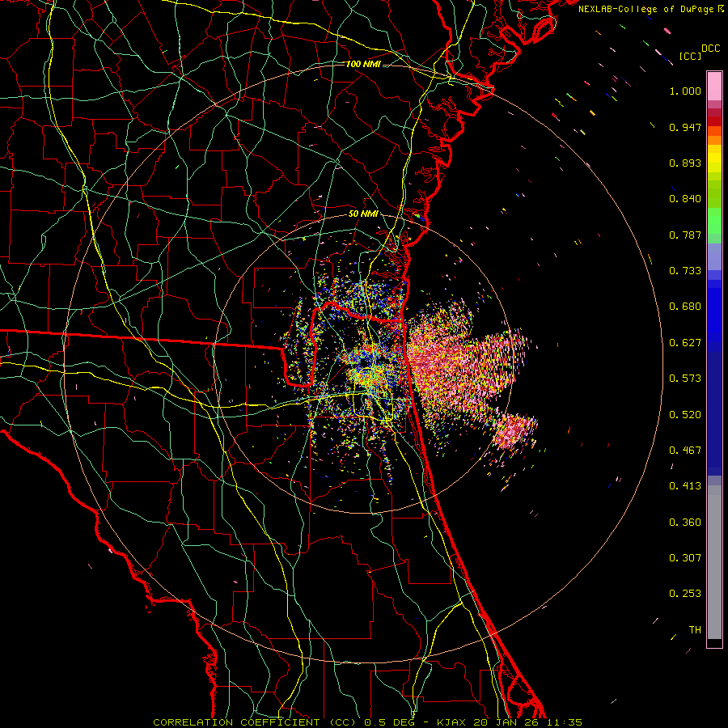Click the 0.520 legend value

[685, 415]
